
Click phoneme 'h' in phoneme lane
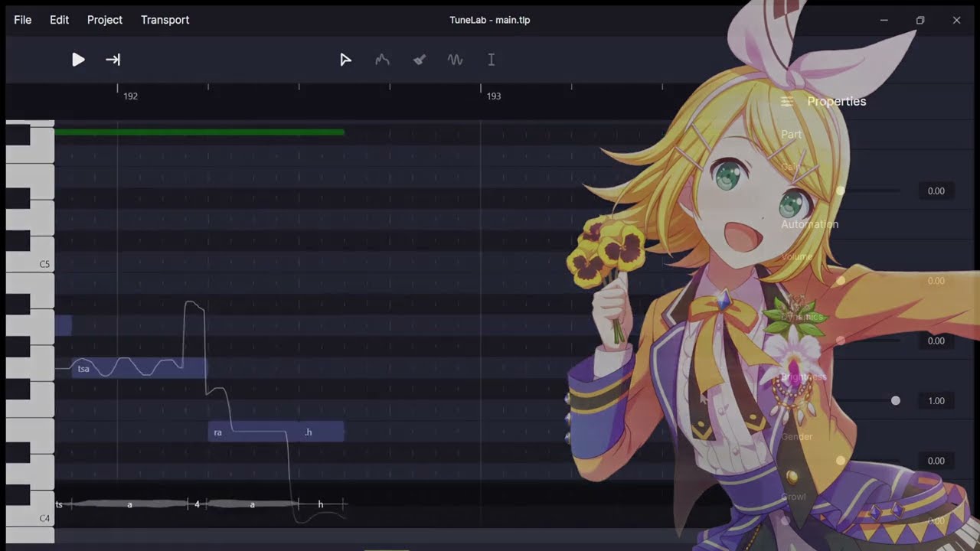point(320,504)
